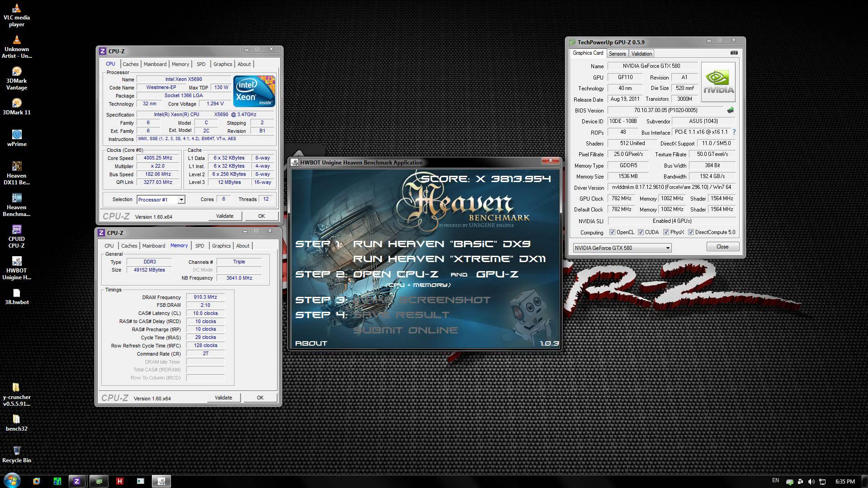Expand the NVIDIA GeForce GTX 580 GPU dropdown
The image size is (868, 488).
point(667,248)
